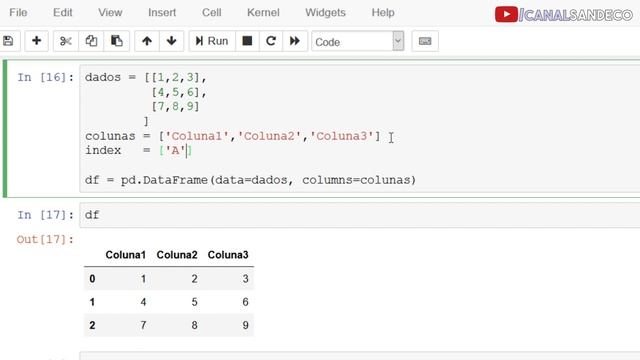Restart the kernel icon
The image size is (640, 360).
coord(271,41)
